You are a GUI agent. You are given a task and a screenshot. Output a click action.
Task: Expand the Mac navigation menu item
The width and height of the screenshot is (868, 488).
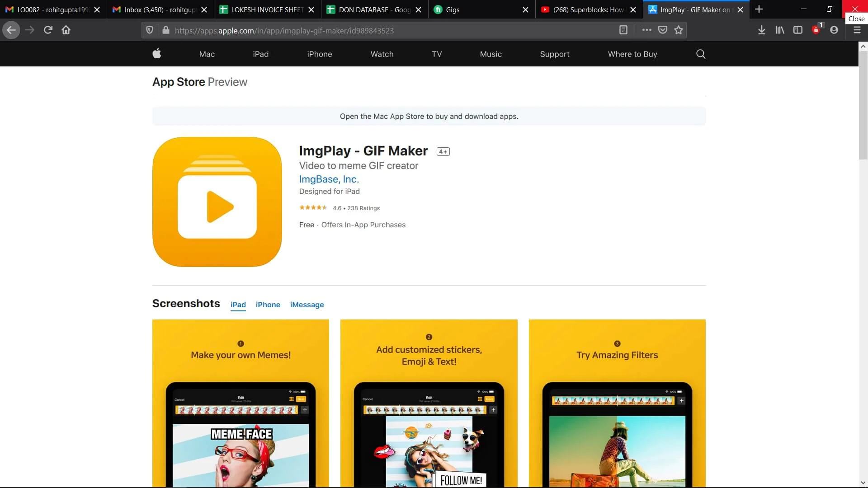207,54
